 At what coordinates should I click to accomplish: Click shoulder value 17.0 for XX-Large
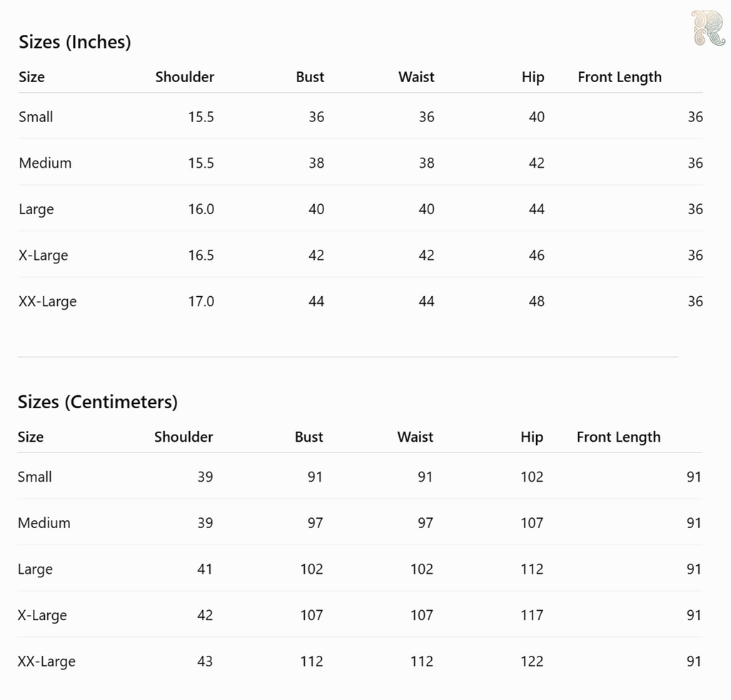[x=201, y=301]
